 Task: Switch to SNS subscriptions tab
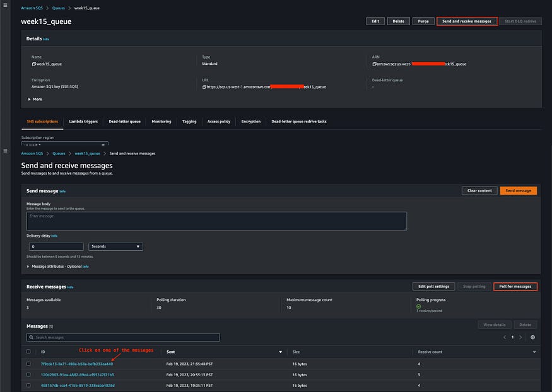click(x=42, y=122)
